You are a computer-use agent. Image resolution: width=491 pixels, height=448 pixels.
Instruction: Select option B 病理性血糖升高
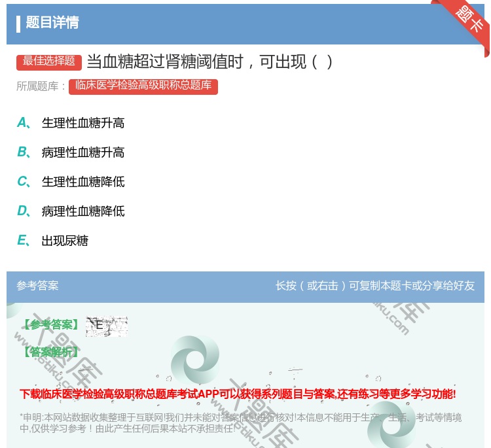click(x=83, y=152)
